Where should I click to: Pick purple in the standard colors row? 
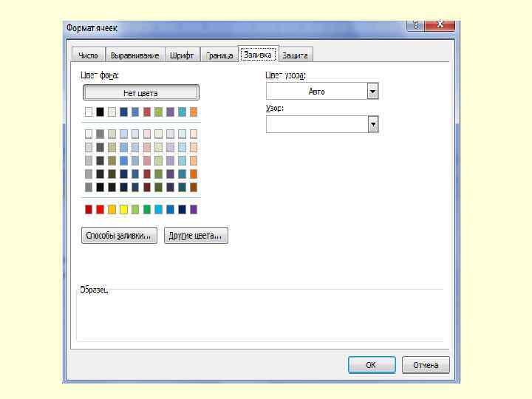(194, 209)
